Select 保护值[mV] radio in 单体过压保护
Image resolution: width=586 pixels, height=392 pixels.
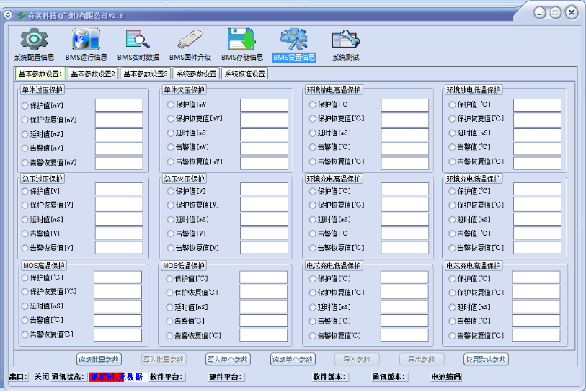(25, 105)
